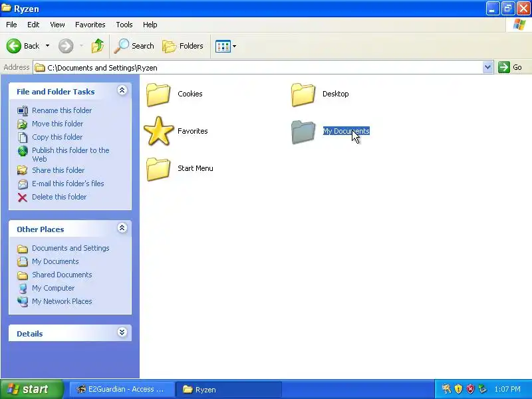Viewport: 532px width, 399px height.
Task: Expand the Views dropdown arrow
Action: 235,46
